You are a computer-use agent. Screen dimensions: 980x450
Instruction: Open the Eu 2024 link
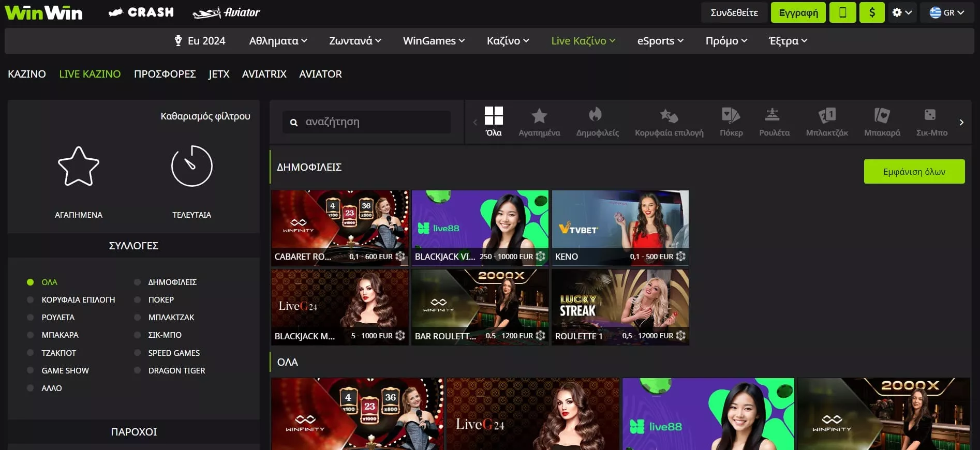(200, 41)
